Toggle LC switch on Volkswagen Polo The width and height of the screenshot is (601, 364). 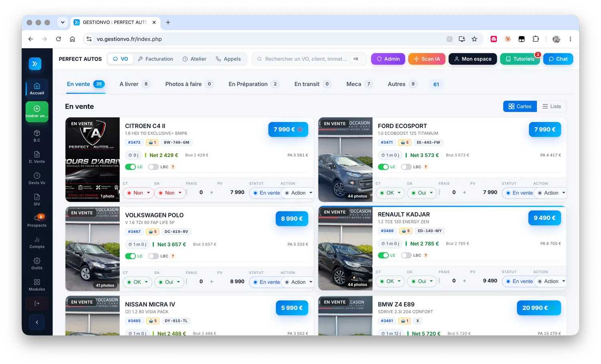[130, 256]
